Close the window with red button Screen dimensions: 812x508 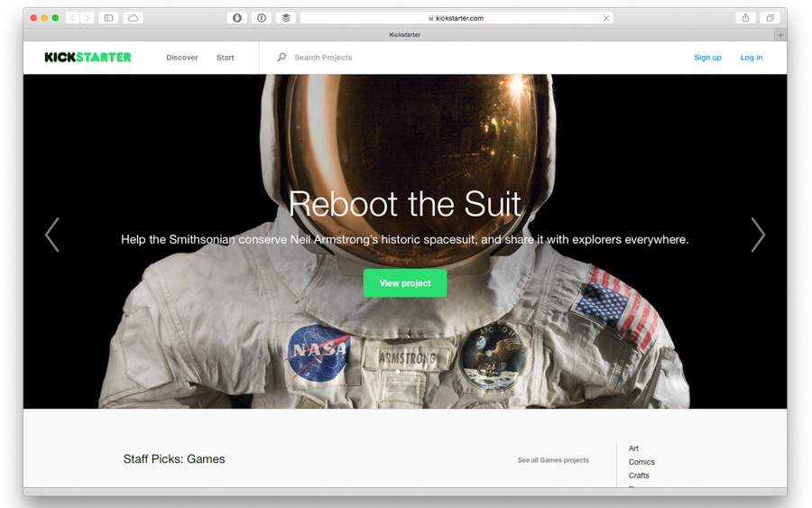click(x=33, y=18)
